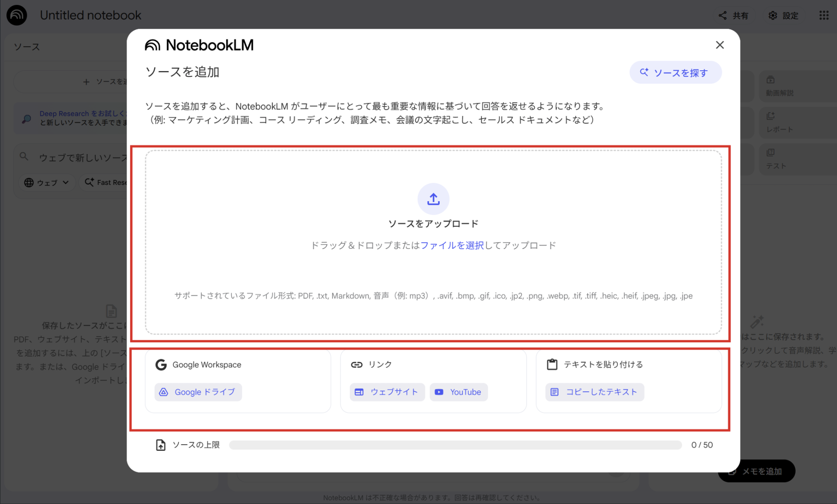
Task: Click the link chain icon beside リンク
Action: click(x=356, y=364)
